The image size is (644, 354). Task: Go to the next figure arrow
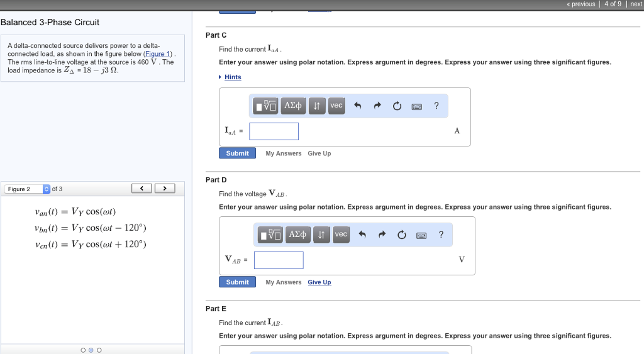tap(165, 188)
